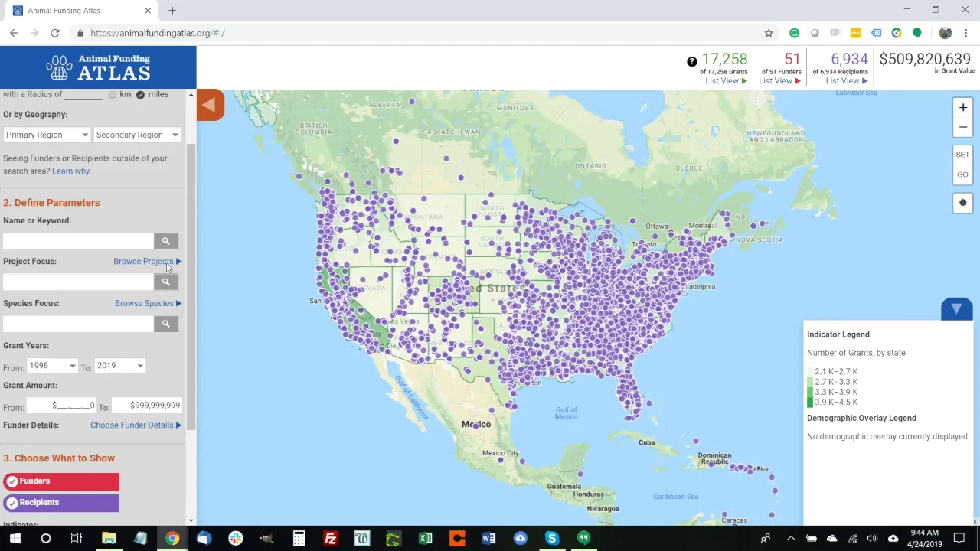The height and width of the screenshot is (551, 980).
Task: Open the Grammarly extension icon
Action: click(x=794, y=33)
